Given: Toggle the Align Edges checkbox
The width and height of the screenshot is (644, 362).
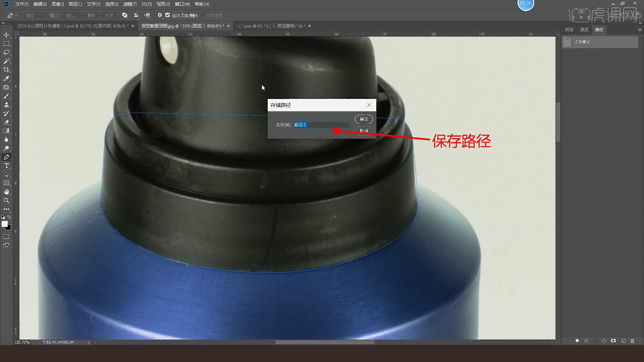Looking at the screenshot, I should [203, 15].
